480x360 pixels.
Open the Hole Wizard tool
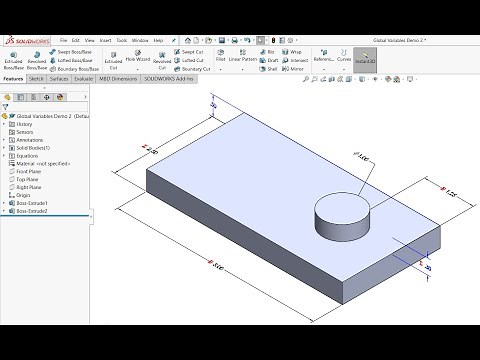point(138,56)
